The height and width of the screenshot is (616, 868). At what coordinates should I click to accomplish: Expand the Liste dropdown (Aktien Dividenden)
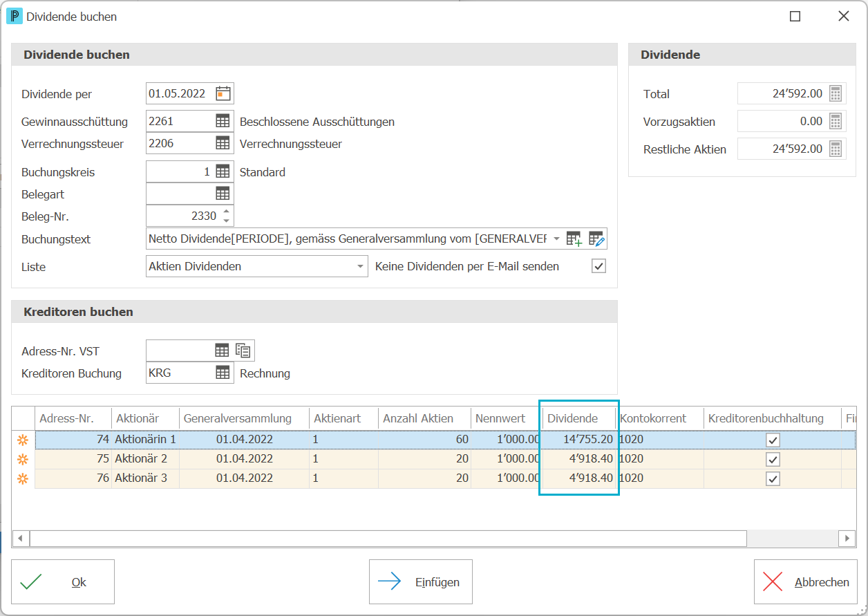(360, 266)
